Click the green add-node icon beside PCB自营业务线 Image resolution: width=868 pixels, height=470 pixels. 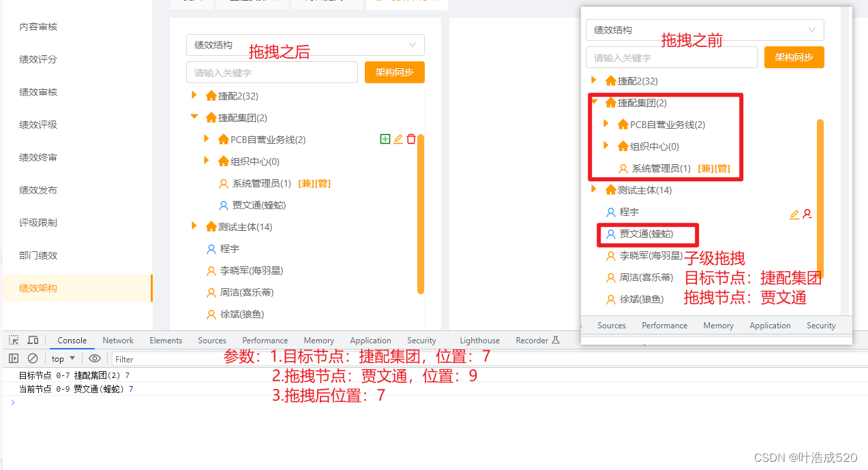[x=385, y=138]
